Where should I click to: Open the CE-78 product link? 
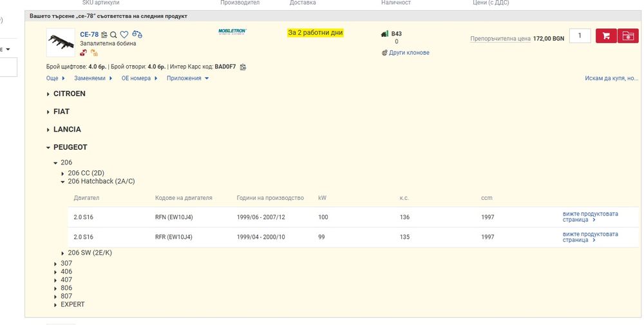(90, 35)
